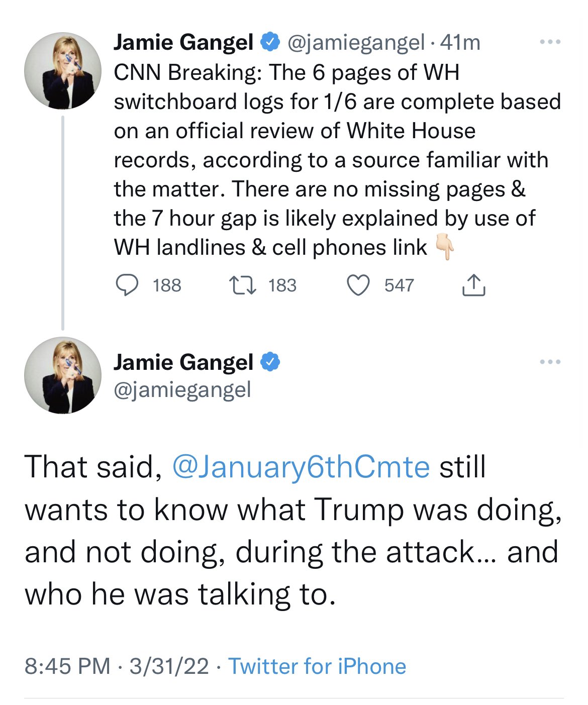Open the more options dots on second tweet
Screen dimensions: 588x705
point(550,362)
